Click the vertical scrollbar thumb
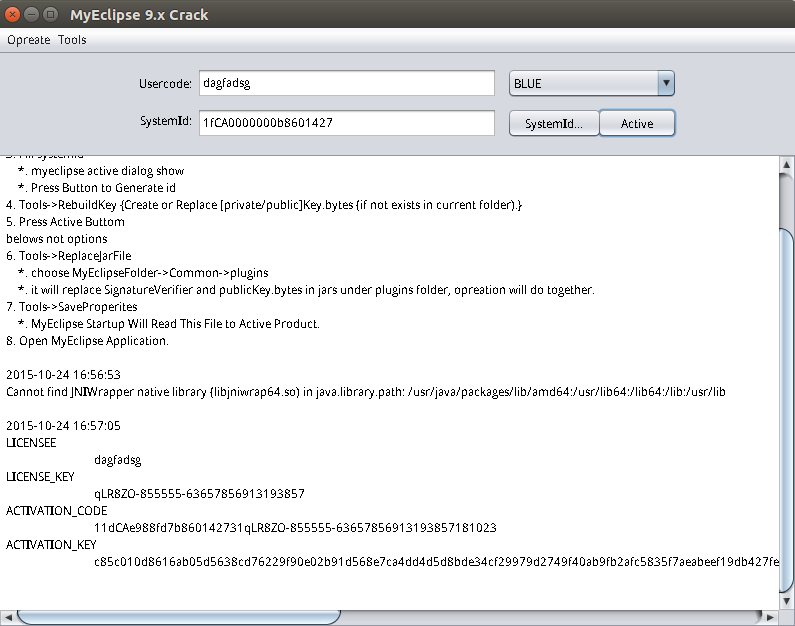The width and height of the screenshot is (795, 626). pos(786,411)
